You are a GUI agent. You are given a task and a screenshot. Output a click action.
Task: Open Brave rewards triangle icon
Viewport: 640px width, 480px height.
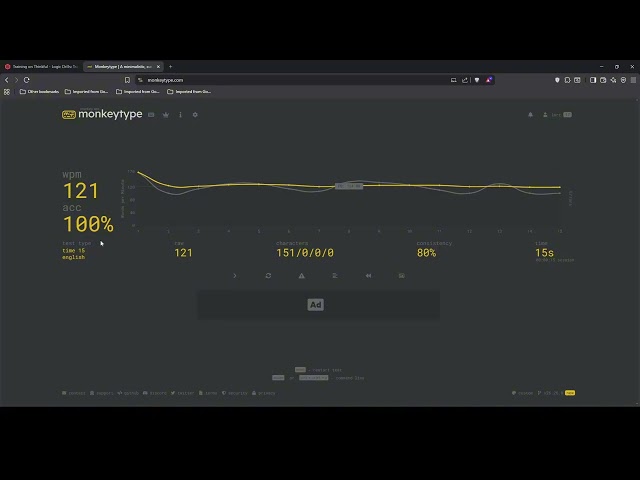pos(489,80)
